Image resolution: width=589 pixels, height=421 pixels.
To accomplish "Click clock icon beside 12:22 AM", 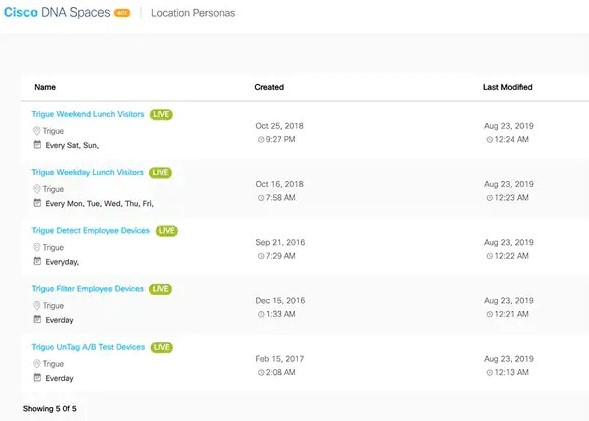I will [x=489, y=256].
